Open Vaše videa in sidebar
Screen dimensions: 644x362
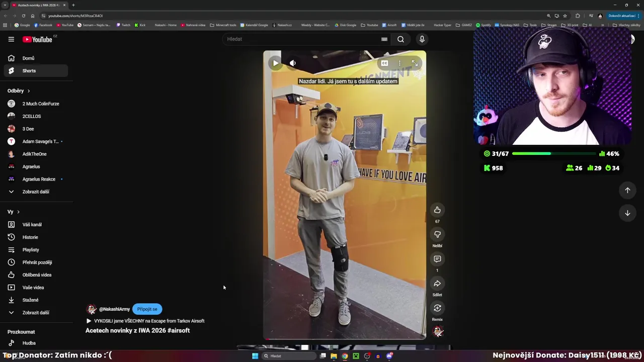[36, 288]
